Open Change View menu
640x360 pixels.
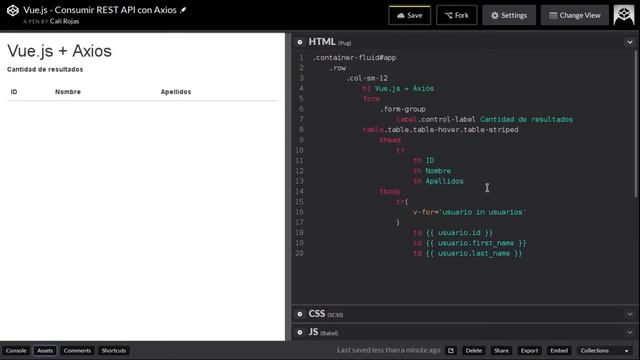[575, 16]
